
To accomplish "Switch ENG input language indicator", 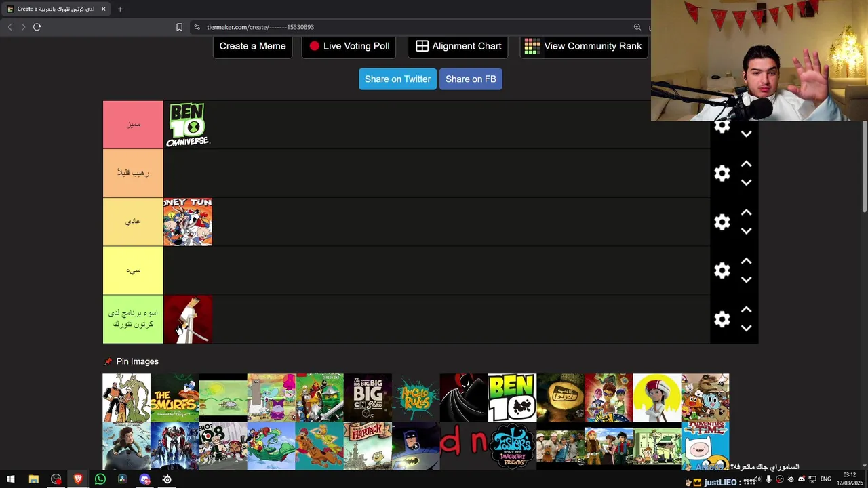I will click(x=825, y=479).
